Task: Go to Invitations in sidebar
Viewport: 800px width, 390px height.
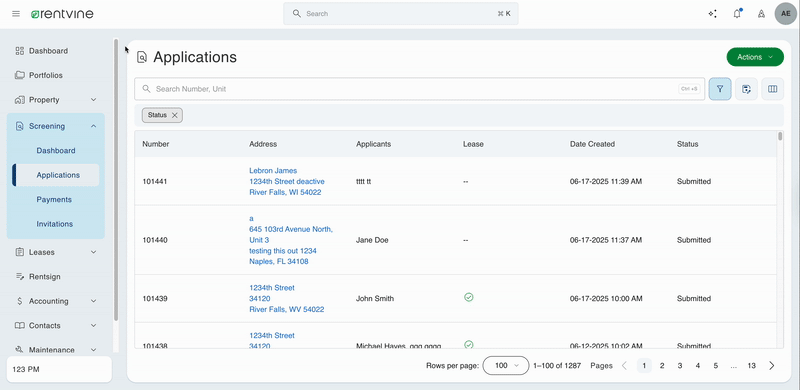Action: (x=55, y=224)
